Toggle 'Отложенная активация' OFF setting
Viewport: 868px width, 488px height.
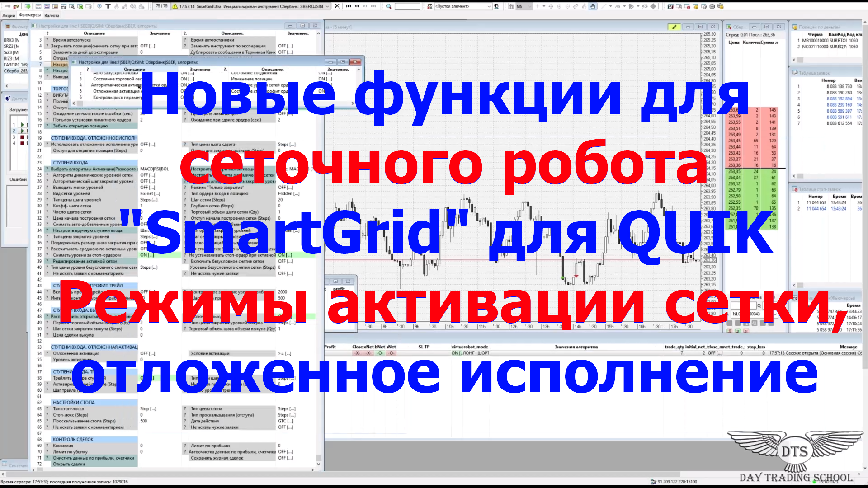pyautogui.click(x=148, y=353)
